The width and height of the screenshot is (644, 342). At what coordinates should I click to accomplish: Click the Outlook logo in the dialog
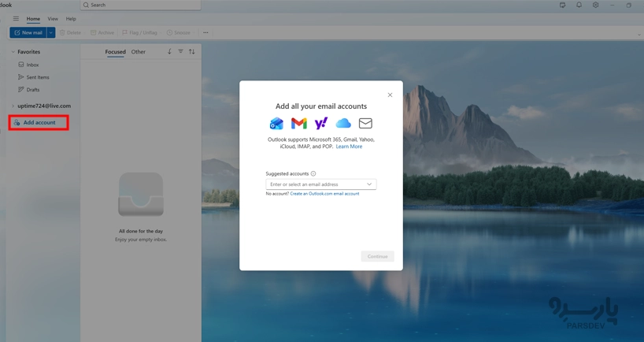click(x=276, y=124)
